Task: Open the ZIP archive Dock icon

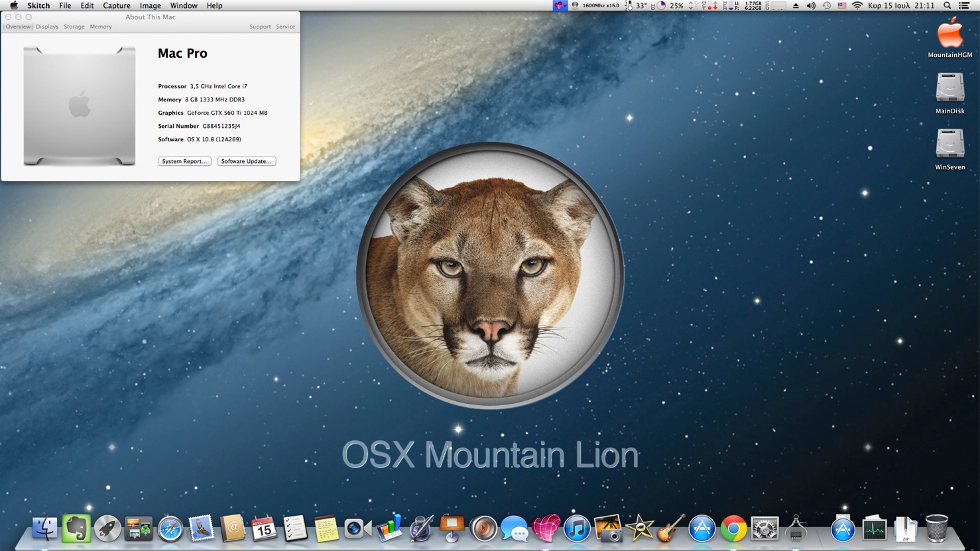Action: (x=906, y=529)
